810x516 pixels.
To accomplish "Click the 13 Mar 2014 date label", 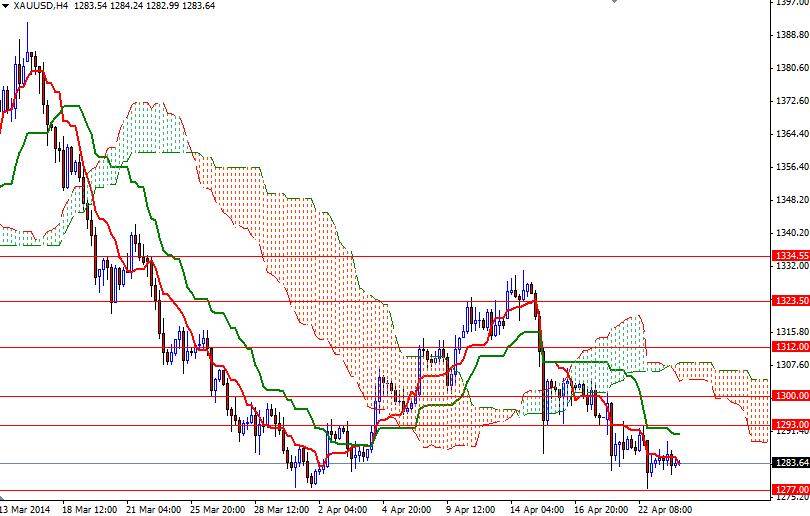I will coord(25,509).
